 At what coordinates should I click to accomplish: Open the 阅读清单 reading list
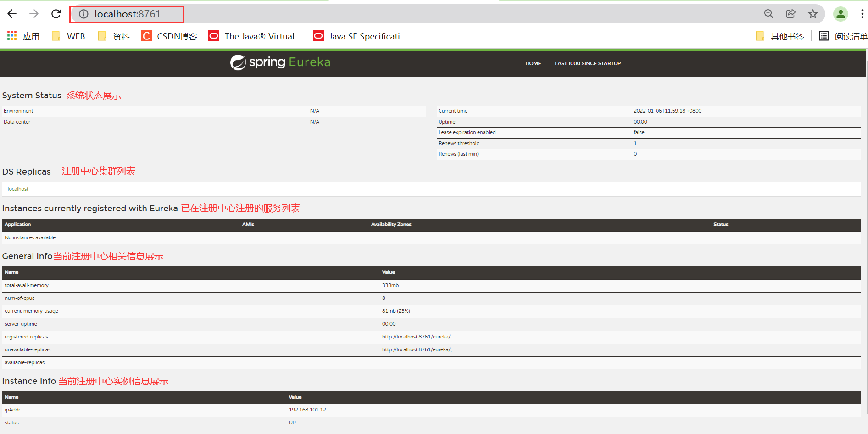pos(843,36)
